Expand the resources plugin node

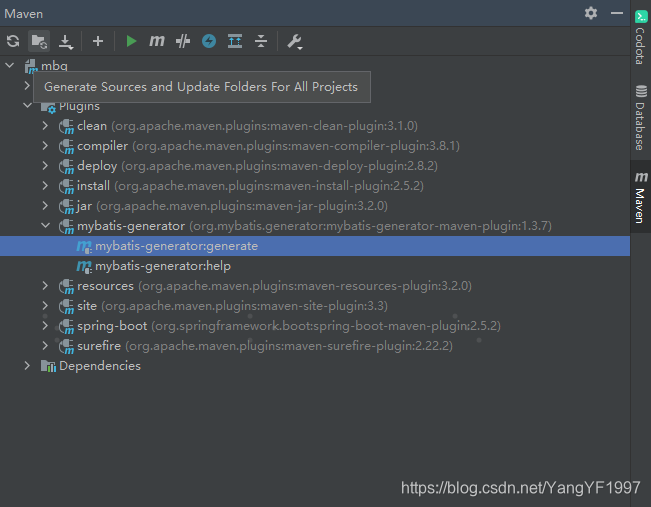[x=45, y=285]
